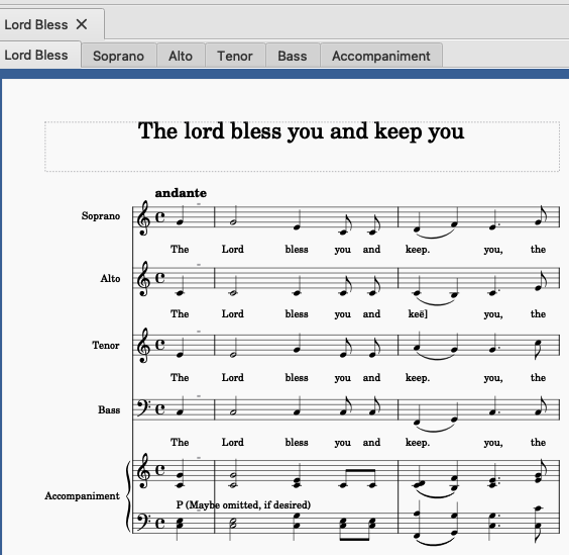The image size is (570, 556).
Task: Select the Tenor common time signature
Action: (x=160, y=344)
